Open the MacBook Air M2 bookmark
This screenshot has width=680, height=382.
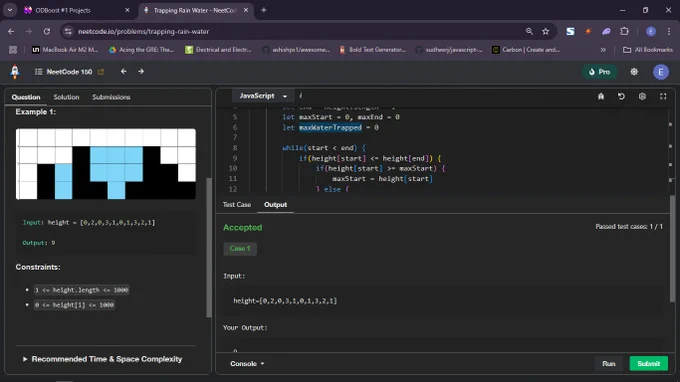pos(65,50)
